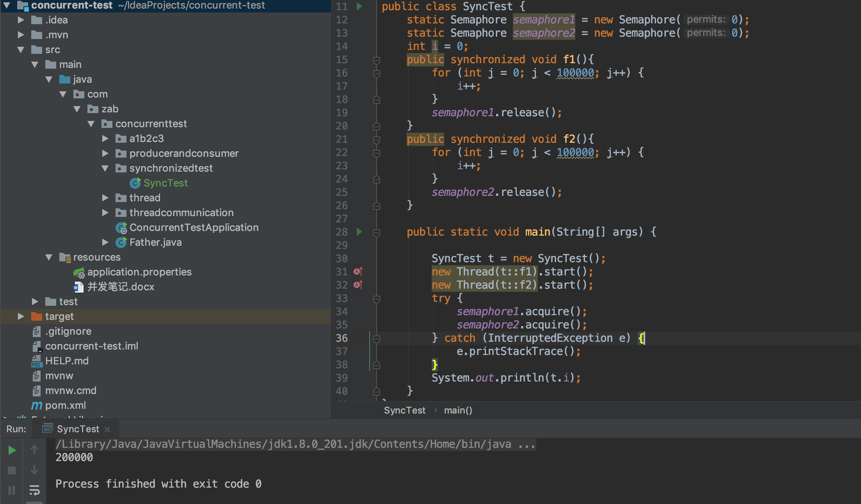
Task: Collapse the synchronizedtest package
Action: tap(105, 168)
